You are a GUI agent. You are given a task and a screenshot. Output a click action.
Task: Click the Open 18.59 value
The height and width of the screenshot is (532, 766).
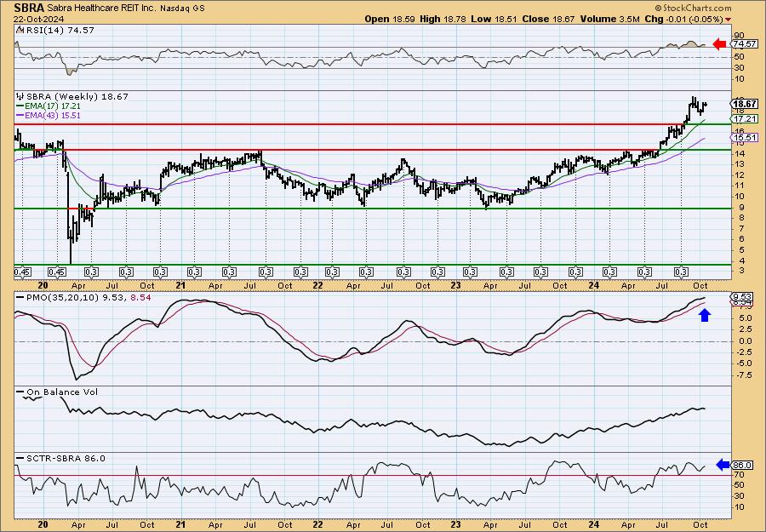(x=389, y=19)
